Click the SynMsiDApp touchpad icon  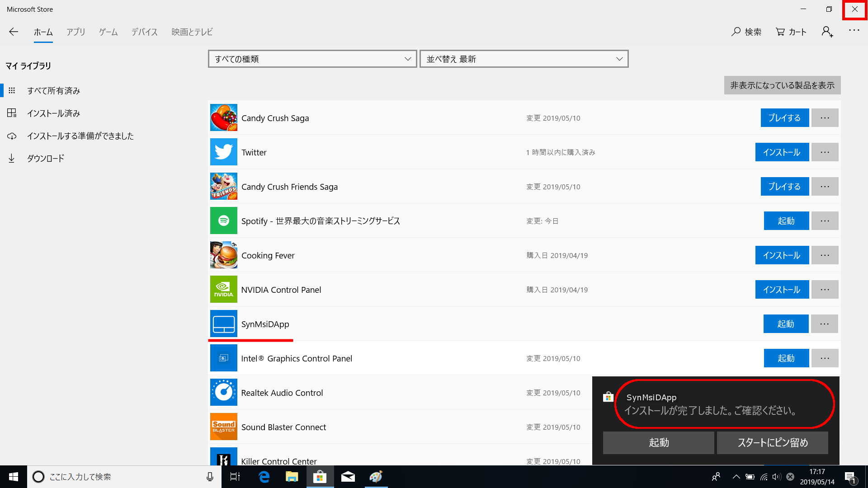[224, 324]
